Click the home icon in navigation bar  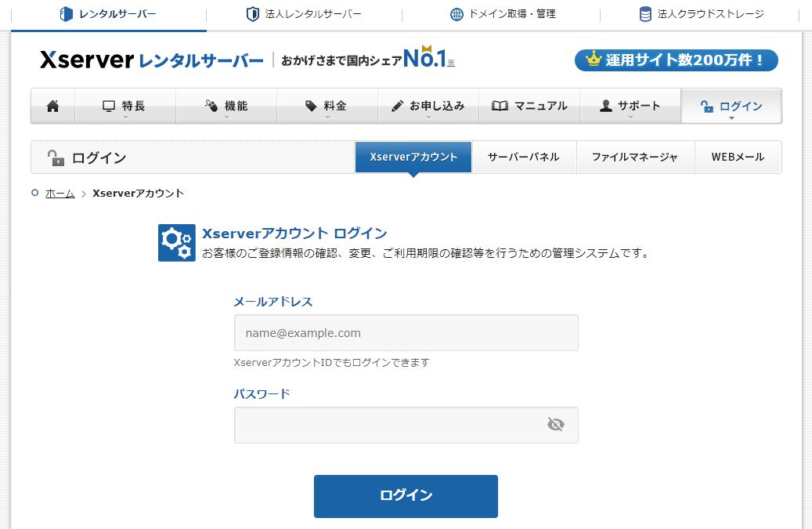click(52, 107)
